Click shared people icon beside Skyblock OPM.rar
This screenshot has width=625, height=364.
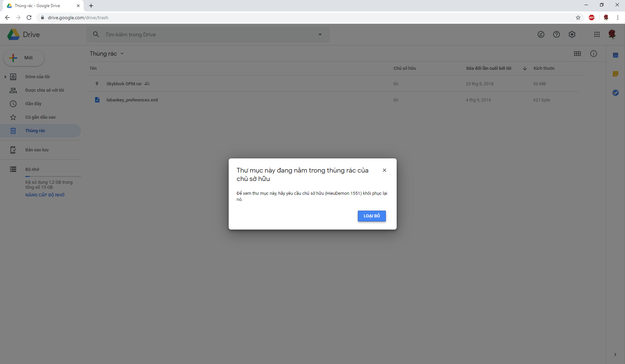click(x=147, y=84)
